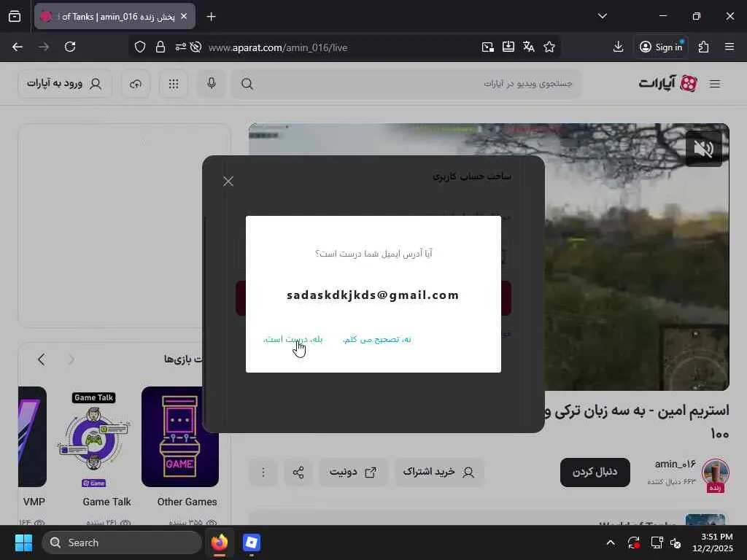Open list all tabs dropdown
This screenshot has width=747, height=560.
[602, 16]
